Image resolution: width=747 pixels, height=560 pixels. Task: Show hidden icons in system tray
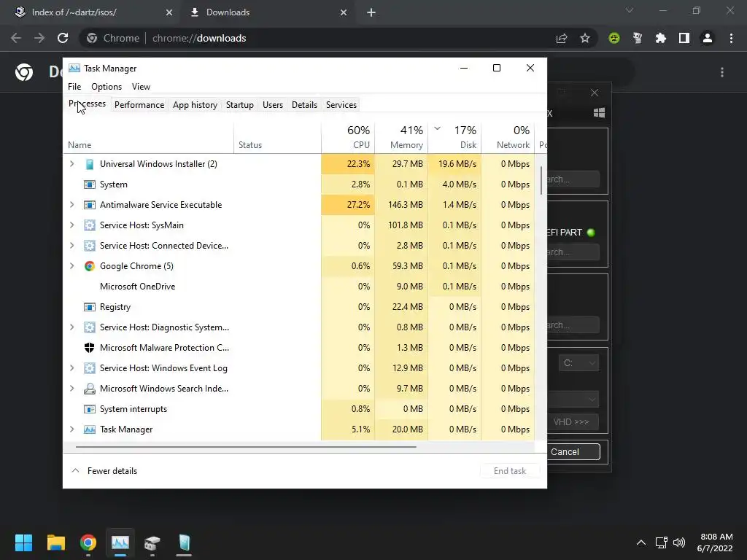[x=641, y=542]
